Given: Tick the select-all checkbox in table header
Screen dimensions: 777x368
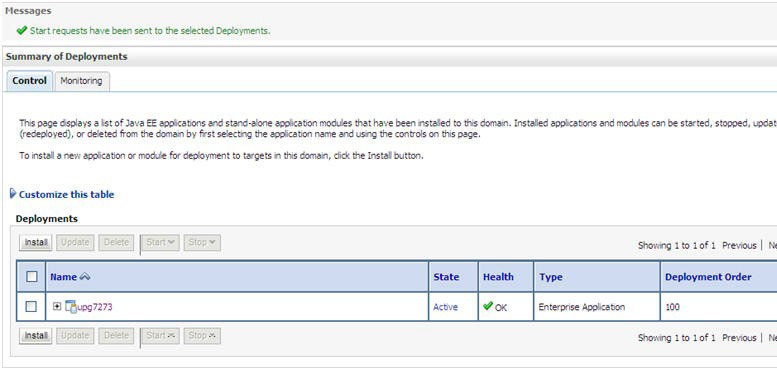Looking at the screenshot, I should pyautogui.click(x=31, y=276).
